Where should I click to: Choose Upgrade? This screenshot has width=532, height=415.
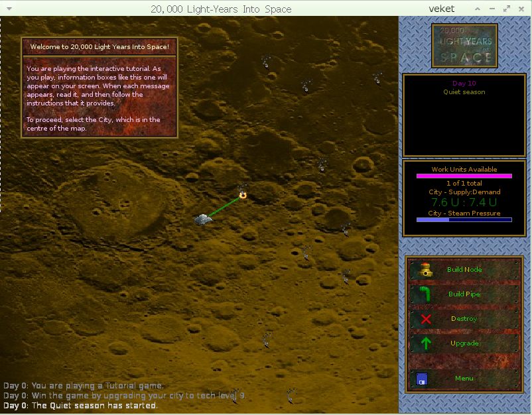tap(464, 343)
